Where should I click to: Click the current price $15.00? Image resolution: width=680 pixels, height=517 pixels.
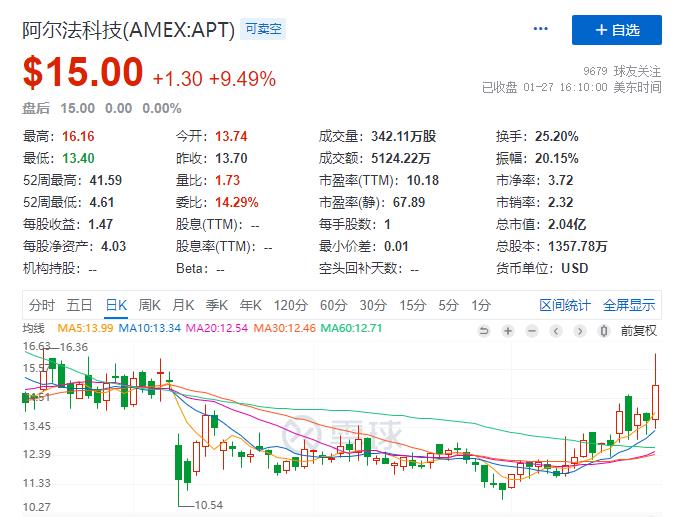coord(83,72)
